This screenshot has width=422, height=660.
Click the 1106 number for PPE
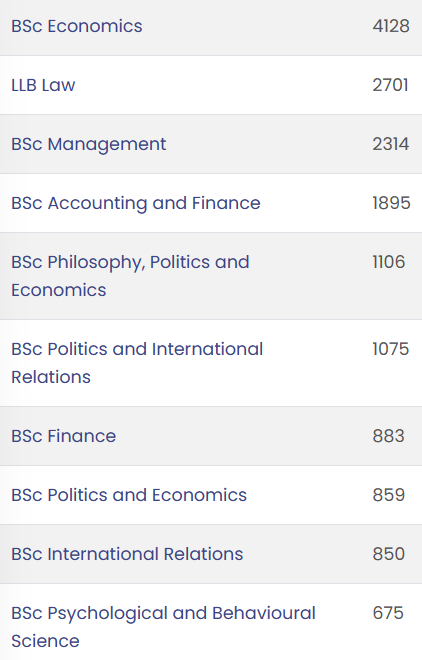(x=389, y=262)
